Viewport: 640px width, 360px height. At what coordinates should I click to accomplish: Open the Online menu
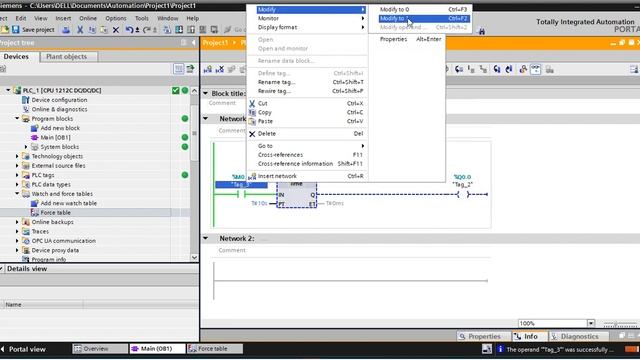88,18
